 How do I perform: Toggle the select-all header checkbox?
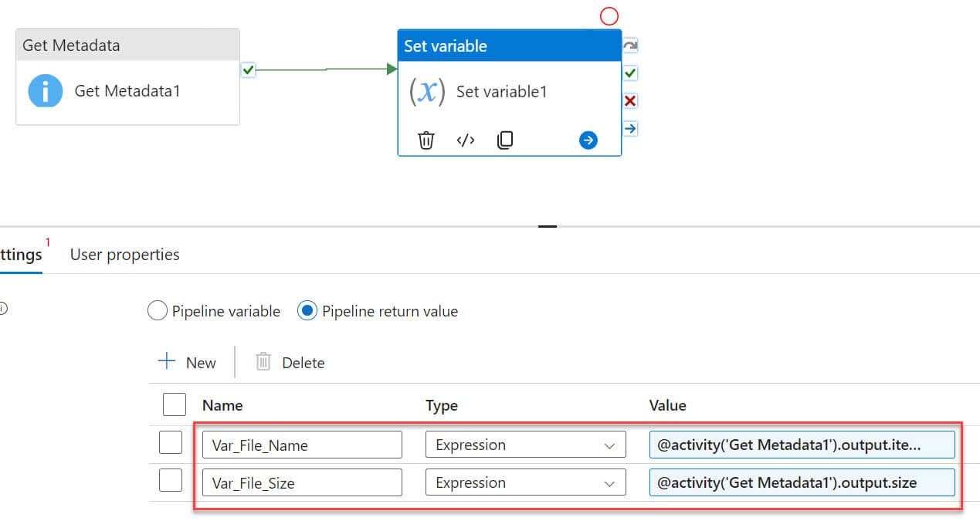pos(175,404)
